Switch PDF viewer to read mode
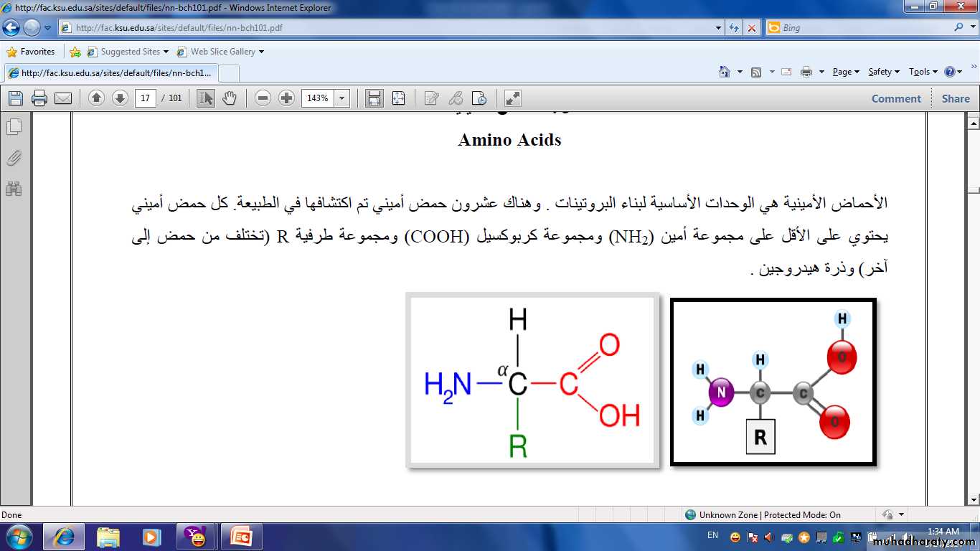The image size is (980, 551). click(513, 98)
